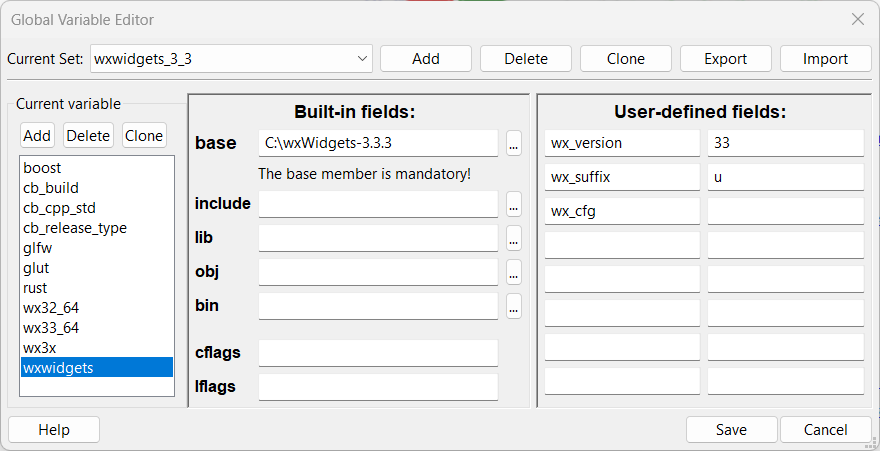The width and height of the screenshot is (880, 451).
Task: Edit the wx_cfg field name
Action: [x=622, y=211]
